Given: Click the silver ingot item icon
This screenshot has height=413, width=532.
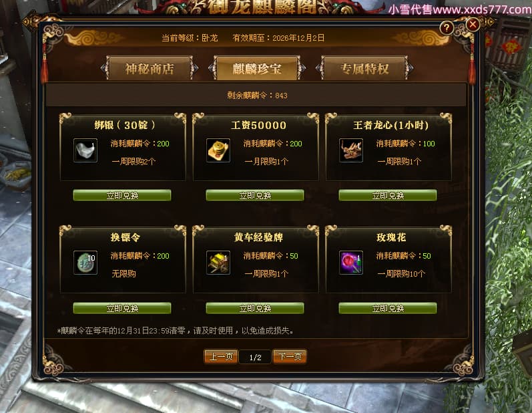Looking at the screenshot, I should (x=85, y=150).
